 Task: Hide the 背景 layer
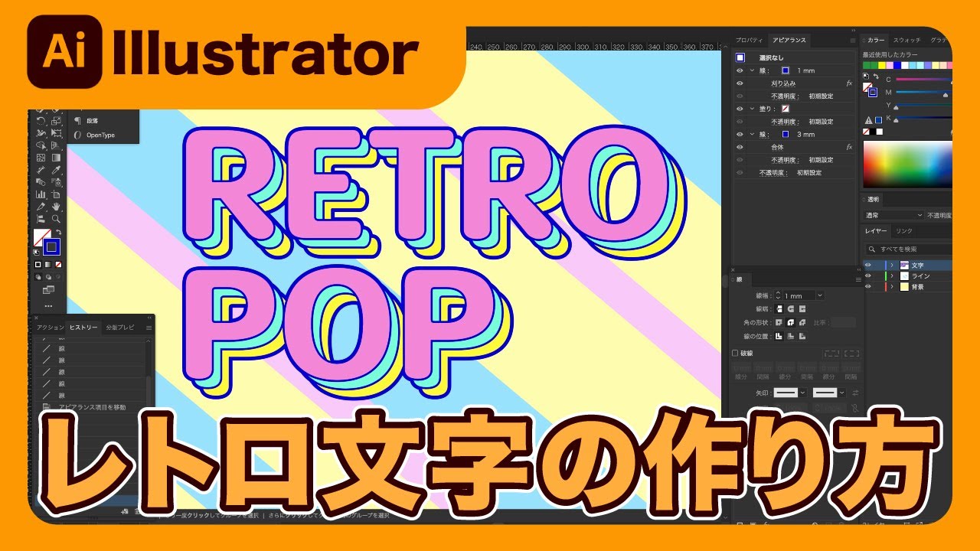tap(867, 286)
